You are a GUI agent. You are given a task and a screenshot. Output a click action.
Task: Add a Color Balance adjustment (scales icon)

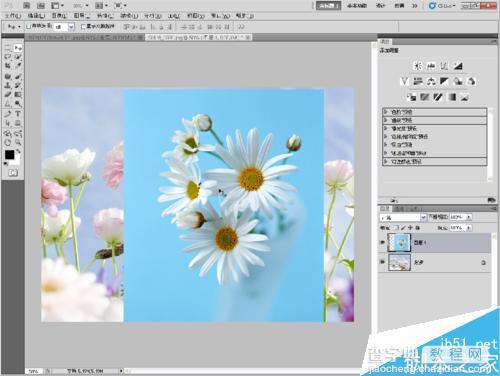(x=431, y=81)
